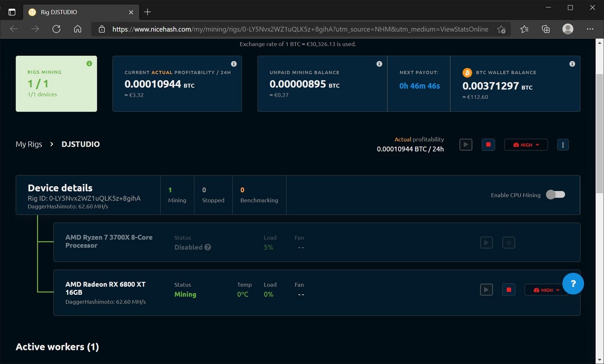Click the exchange rate notice text
This screenshot has width=604, height=364.
pos(298,44)
